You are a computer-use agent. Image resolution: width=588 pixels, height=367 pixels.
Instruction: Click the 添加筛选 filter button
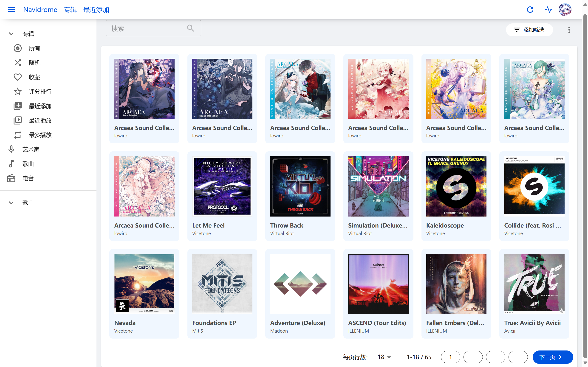[x=529, y=30]
